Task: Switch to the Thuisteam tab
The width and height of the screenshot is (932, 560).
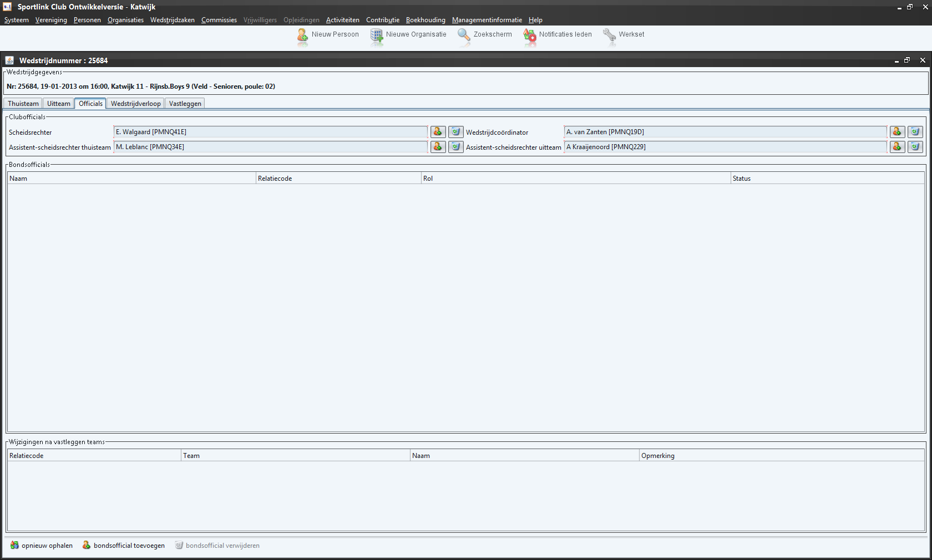Action: (x=23, y=104)
